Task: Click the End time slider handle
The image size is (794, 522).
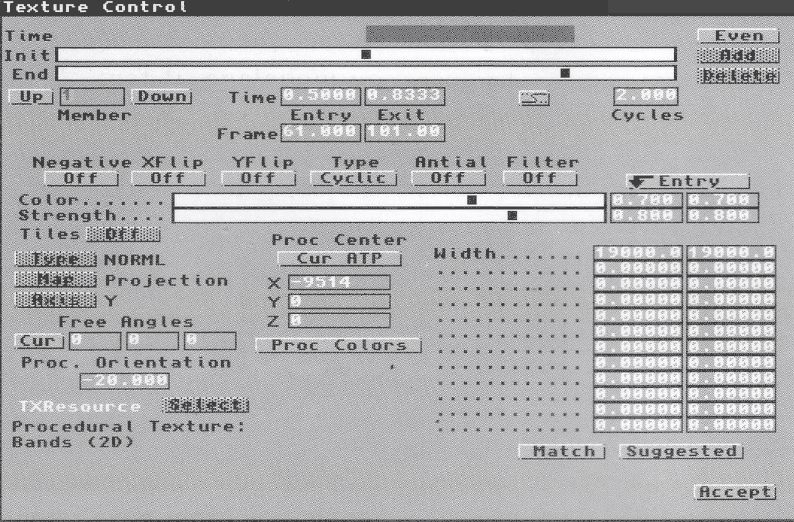Action: click(x=565, y=73)
